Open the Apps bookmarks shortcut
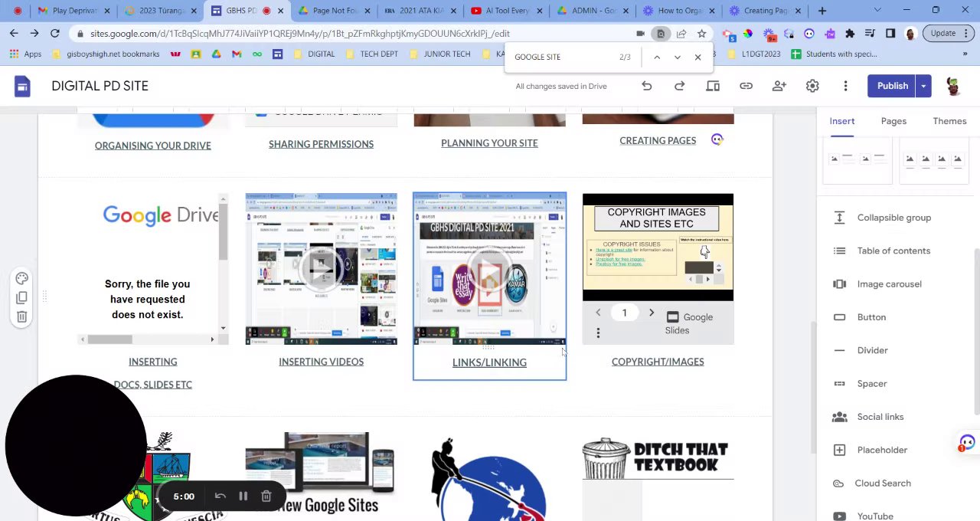Screen dimensions: 980x521 pos(25,54)
